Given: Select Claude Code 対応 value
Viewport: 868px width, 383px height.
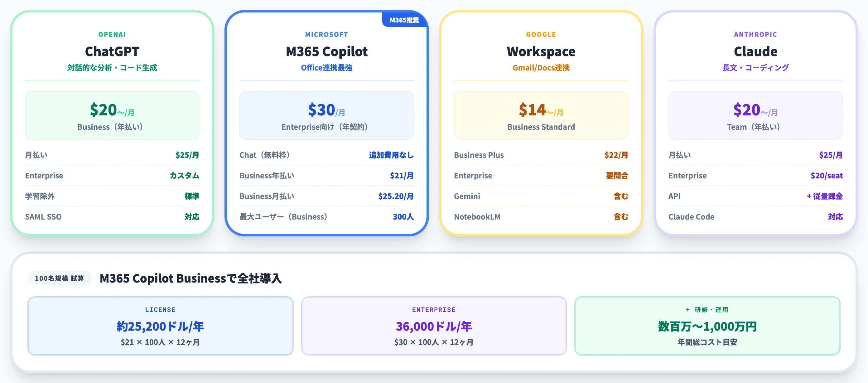Looking at the screenshot, I should click(835, 217).
